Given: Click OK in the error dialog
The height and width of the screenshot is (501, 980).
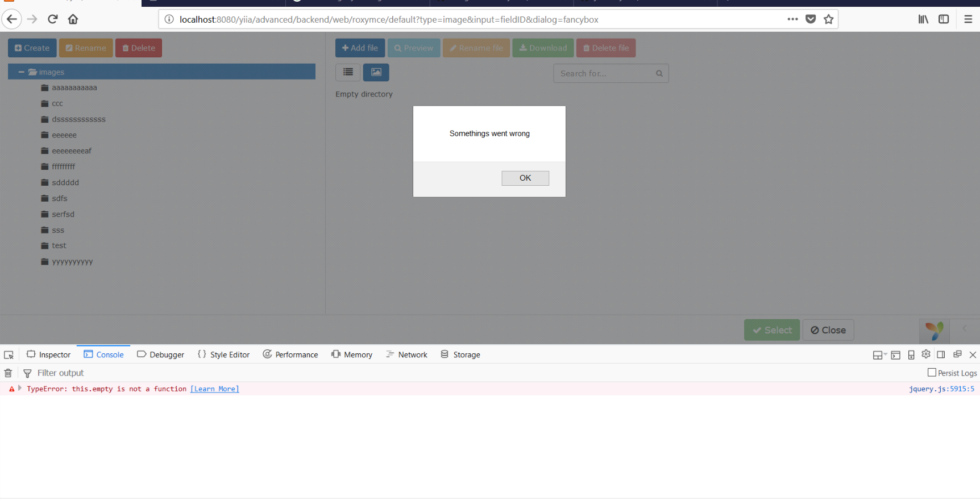Looking at the screenshot, I should click(x=525, y=178).
